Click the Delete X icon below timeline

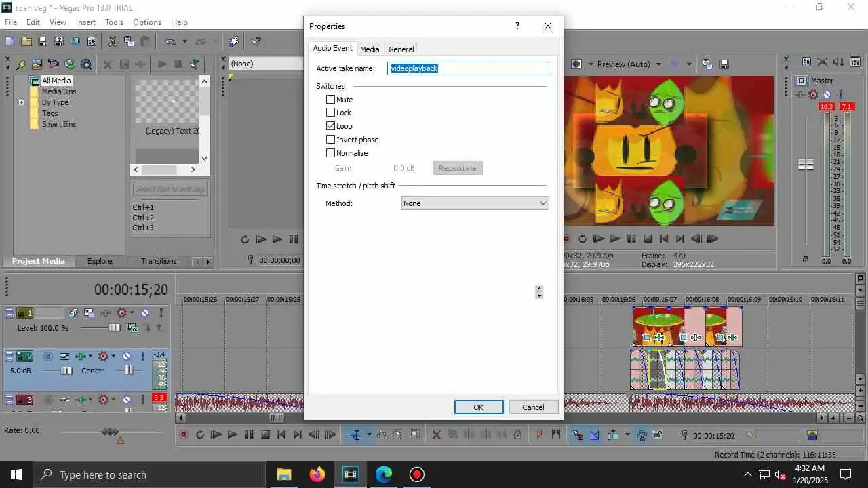click(436, 435)
